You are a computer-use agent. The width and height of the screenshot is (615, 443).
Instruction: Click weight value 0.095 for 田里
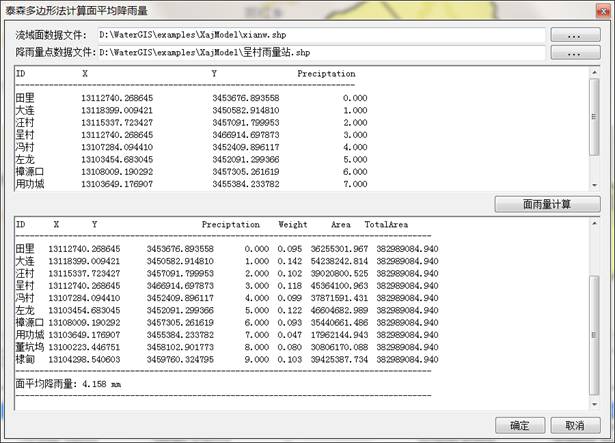290,249
